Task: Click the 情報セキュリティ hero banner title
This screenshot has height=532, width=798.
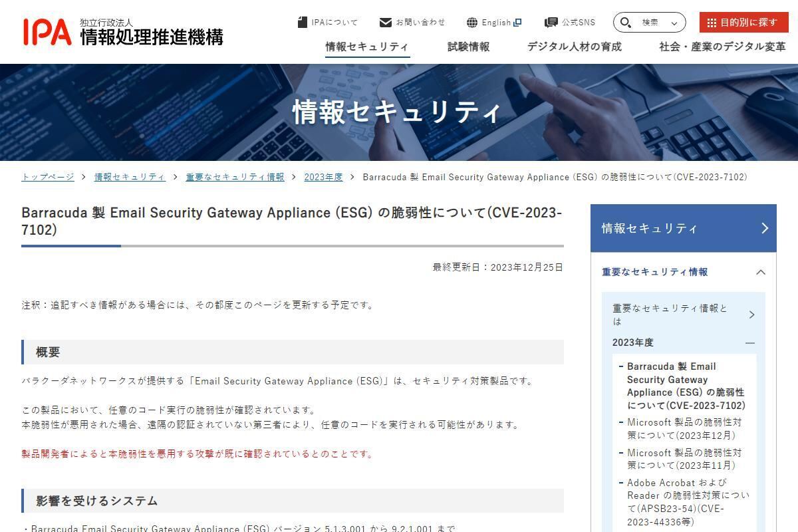Action: 397,112
